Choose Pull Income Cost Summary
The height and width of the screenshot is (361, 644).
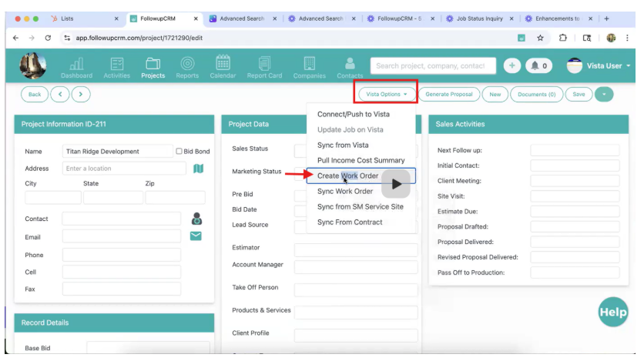tap(361, 160)
